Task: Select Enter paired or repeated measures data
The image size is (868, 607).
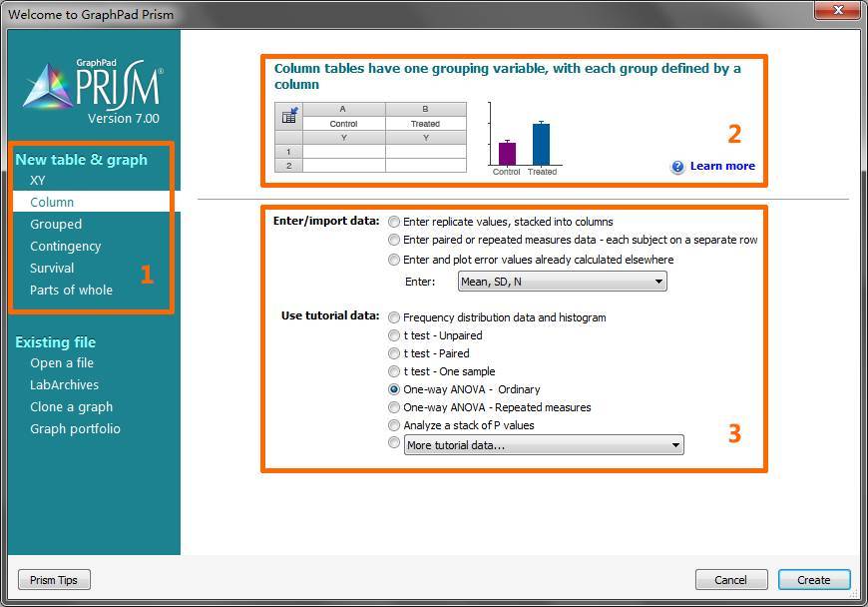Action: 393,240
